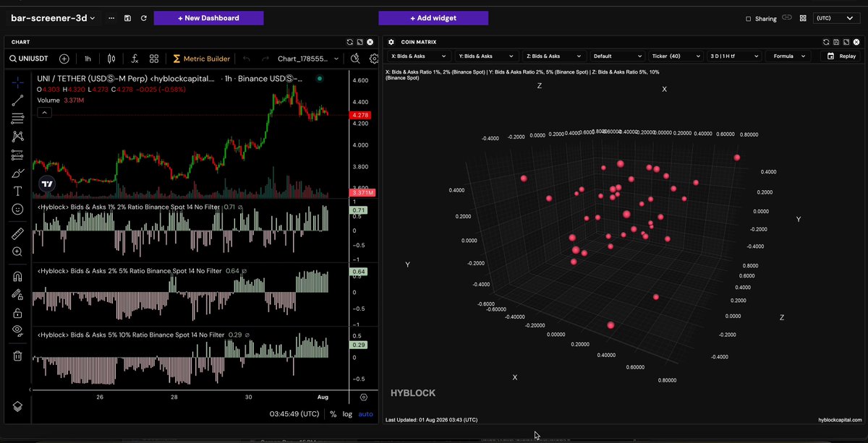Open the dashboard three-dots more menu

coord(111,18)
